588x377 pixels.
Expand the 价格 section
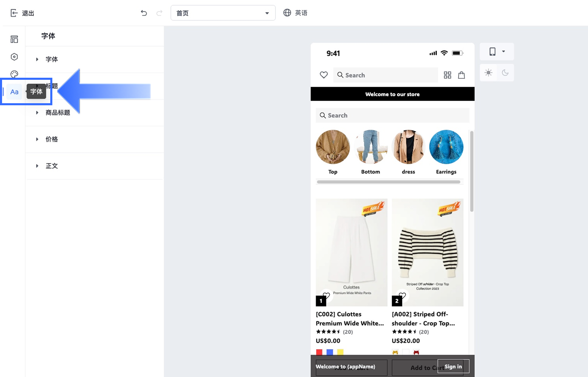[x=95, y=139]
